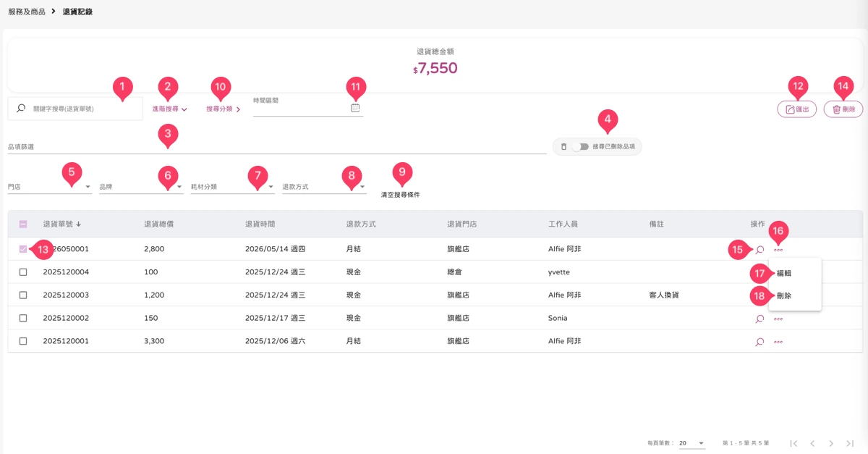
Task: Toggle the select-all checkbox in the table header
Action: 23,224
